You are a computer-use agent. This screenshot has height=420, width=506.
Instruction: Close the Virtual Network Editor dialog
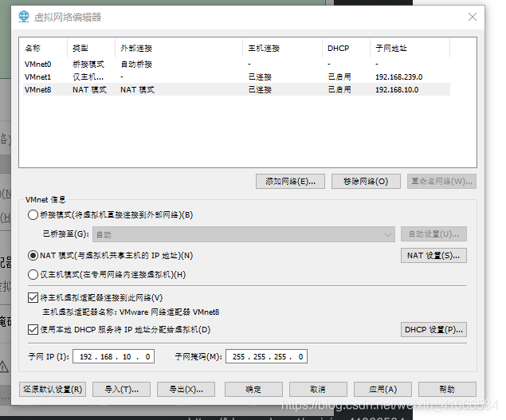pos(472,17)
